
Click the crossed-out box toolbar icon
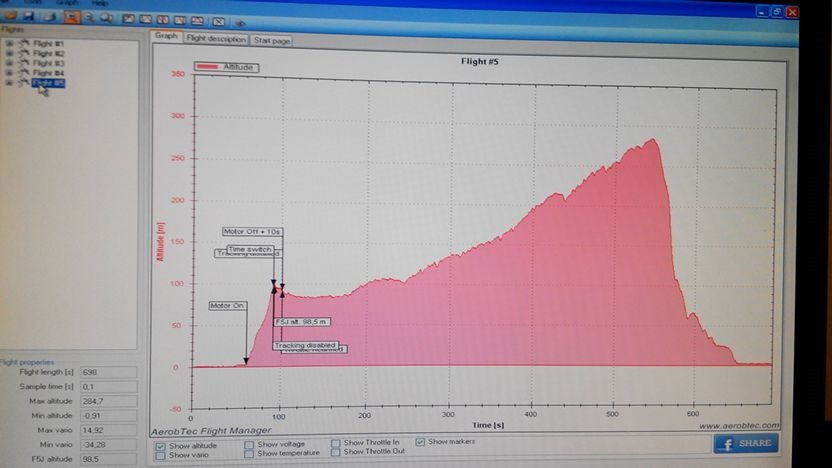(218, 20)
